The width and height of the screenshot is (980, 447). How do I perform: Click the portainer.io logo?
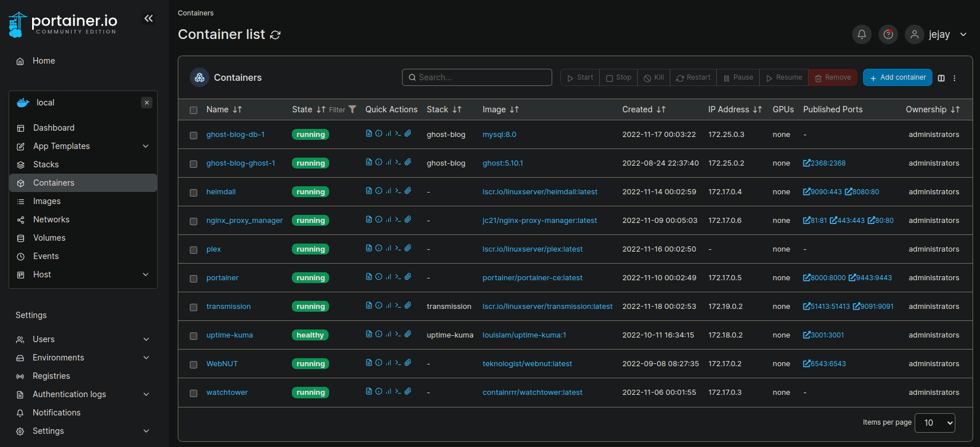63,25
